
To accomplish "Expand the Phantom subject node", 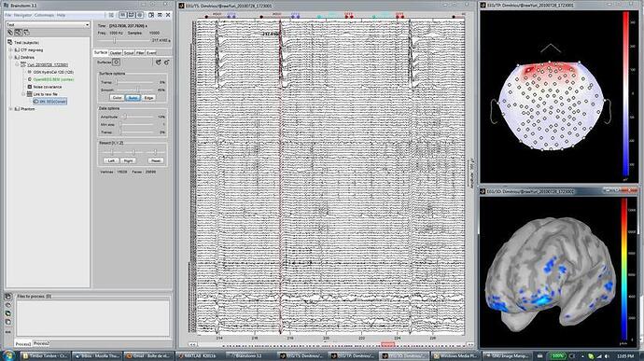I will click(10, 109).
